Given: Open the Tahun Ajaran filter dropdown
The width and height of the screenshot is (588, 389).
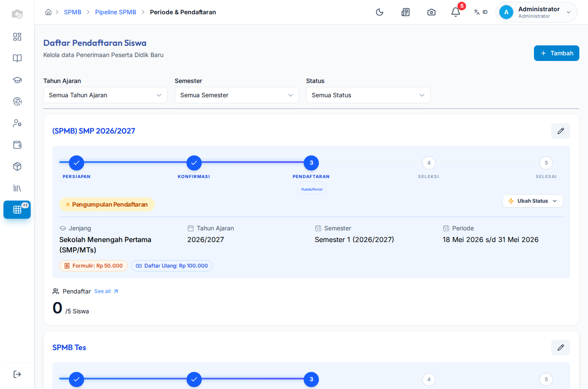Looking at the screenshot, I should pos(105,95).
